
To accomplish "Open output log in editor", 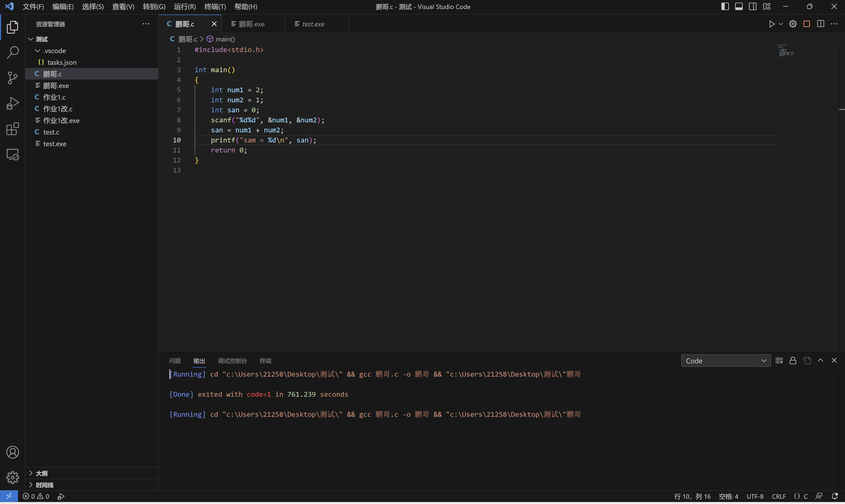I will (807, 361).
